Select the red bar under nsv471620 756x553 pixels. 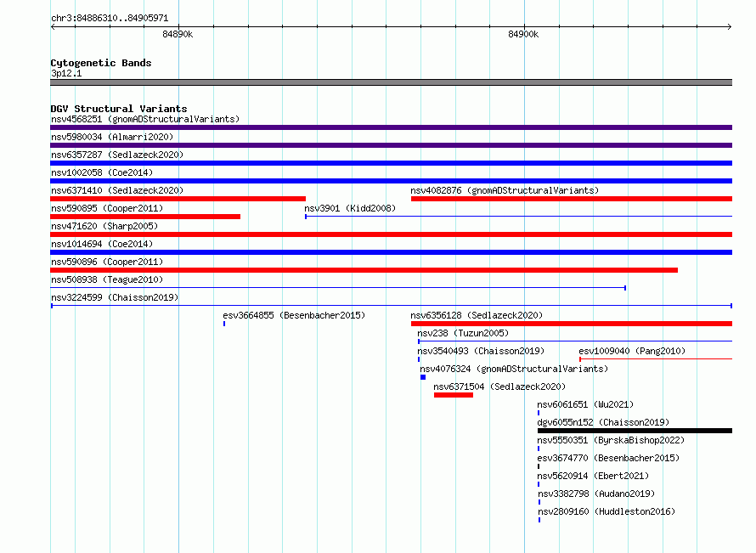[391, 234]
